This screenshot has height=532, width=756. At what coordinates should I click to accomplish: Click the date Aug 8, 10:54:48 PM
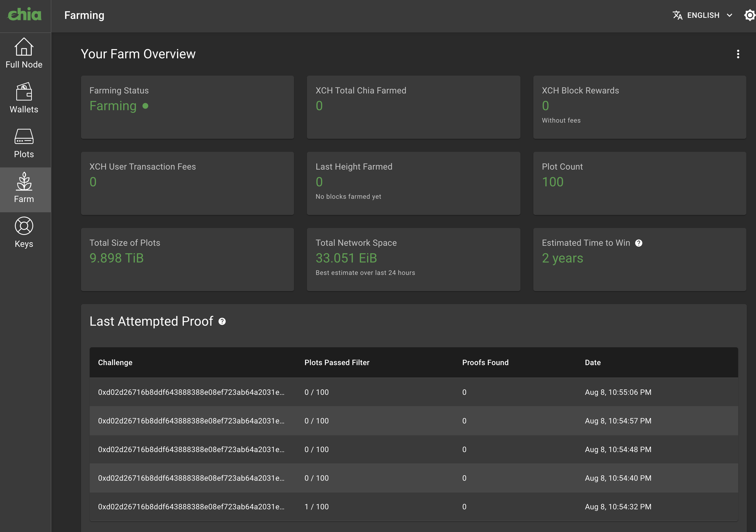618,449
